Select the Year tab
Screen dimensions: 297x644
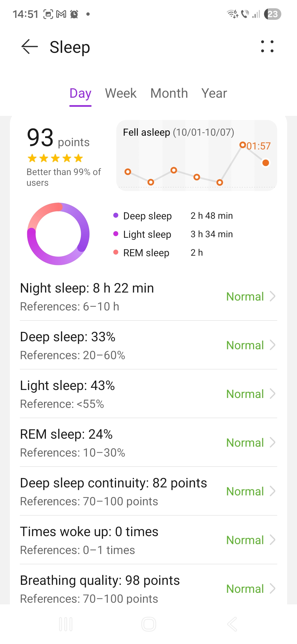click(214, 93)
